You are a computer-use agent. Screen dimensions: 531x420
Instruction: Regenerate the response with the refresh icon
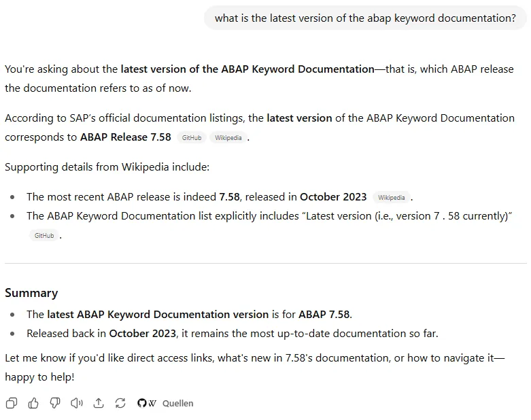[120, 403]
